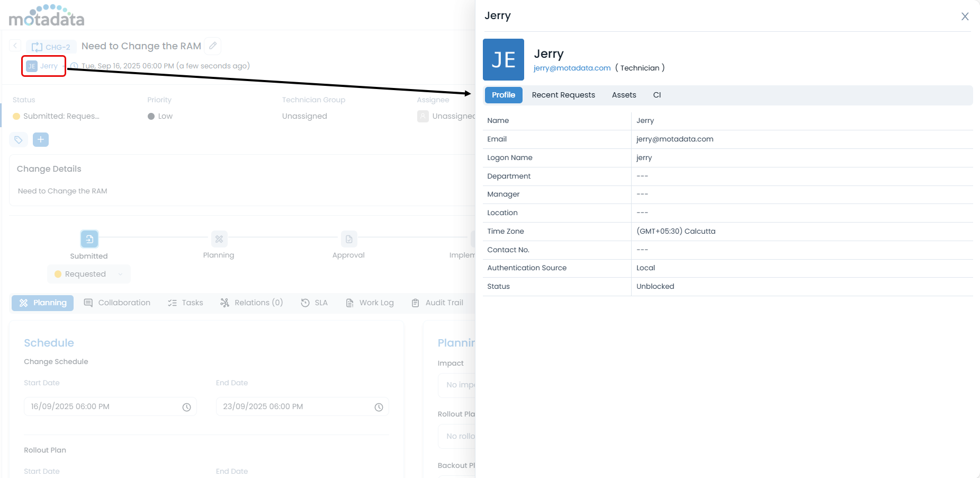Click the jerry@motadata.com email link
This screenshot has height=478, width=980.
click(x=572, y=68)
